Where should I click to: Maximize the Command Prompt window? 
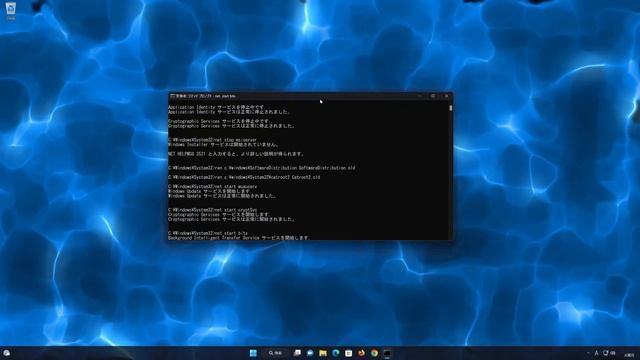[433, 96]
